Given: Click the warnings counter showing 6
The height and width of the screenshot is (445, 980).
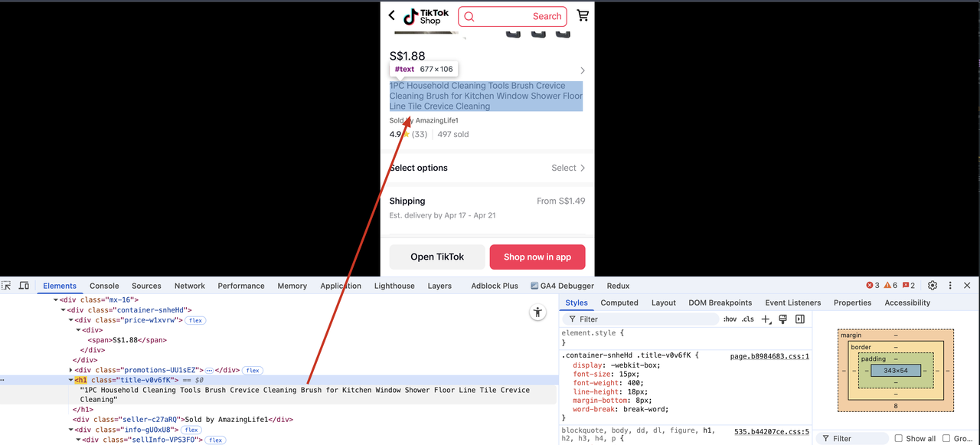Looking at the screenshot, I should tap(890, 286).
